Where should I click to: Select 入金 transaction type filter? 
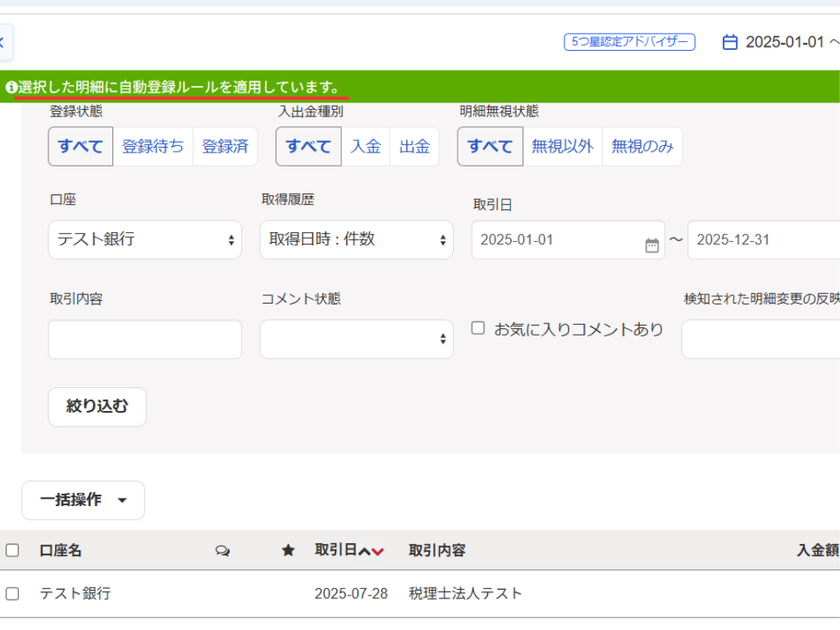[366, 147]
